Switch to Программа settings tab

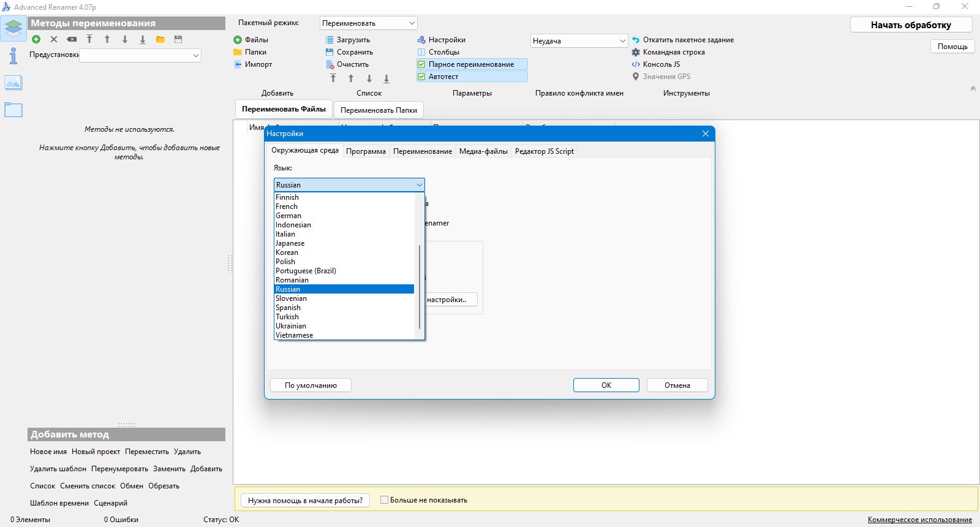point(366,151)
